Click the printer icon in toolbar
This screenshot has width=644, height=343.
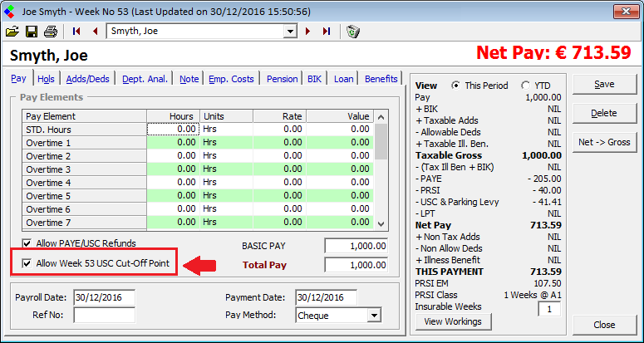coord(50,32)
